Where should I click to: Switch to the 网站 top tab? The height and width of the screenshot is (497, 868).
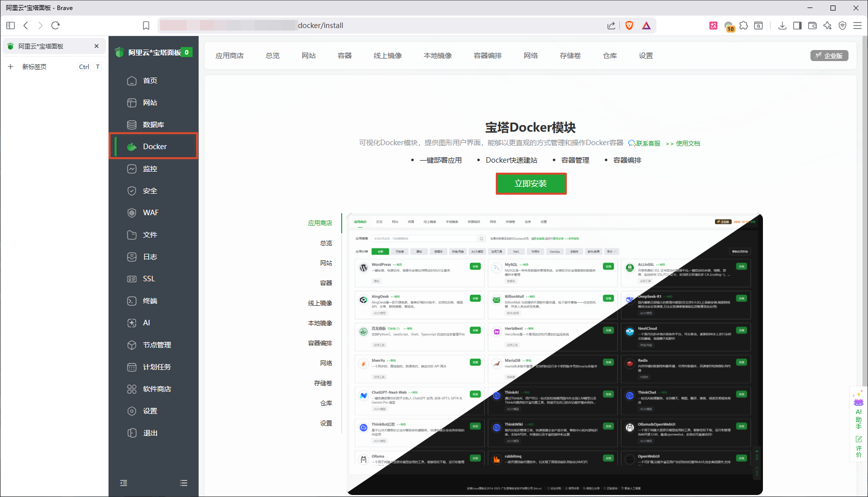pos(309,56)
